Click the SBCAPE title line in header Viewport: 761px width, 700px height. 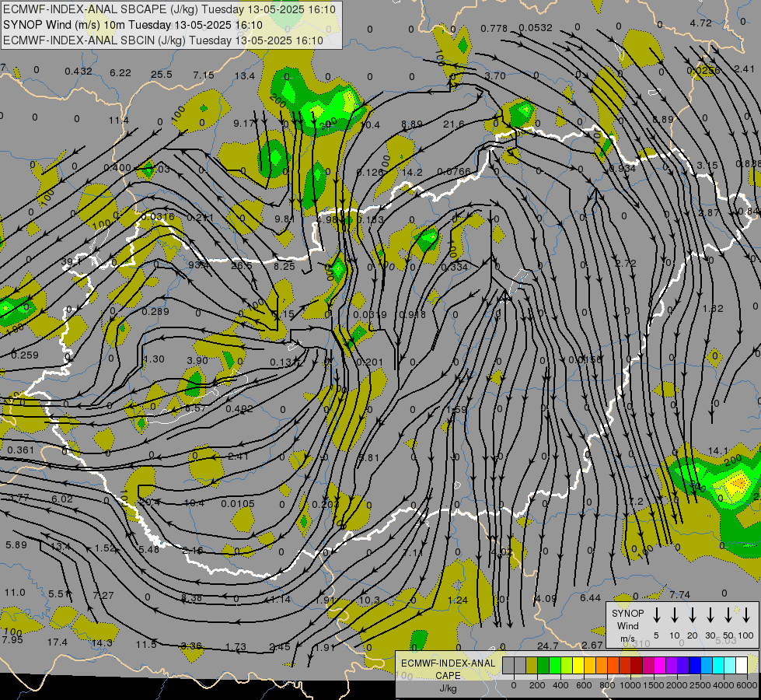169,9
